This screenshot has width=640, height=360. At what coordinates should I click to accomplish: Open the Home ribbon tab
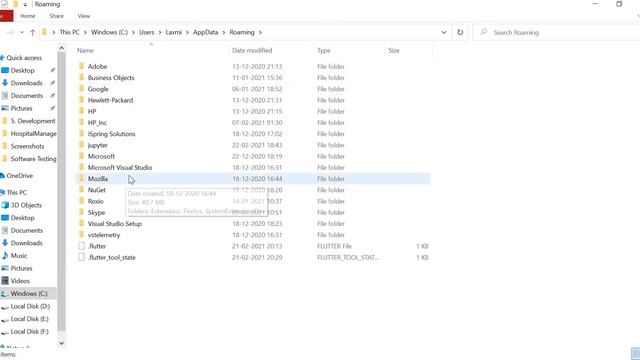click(x=28, y=16)
